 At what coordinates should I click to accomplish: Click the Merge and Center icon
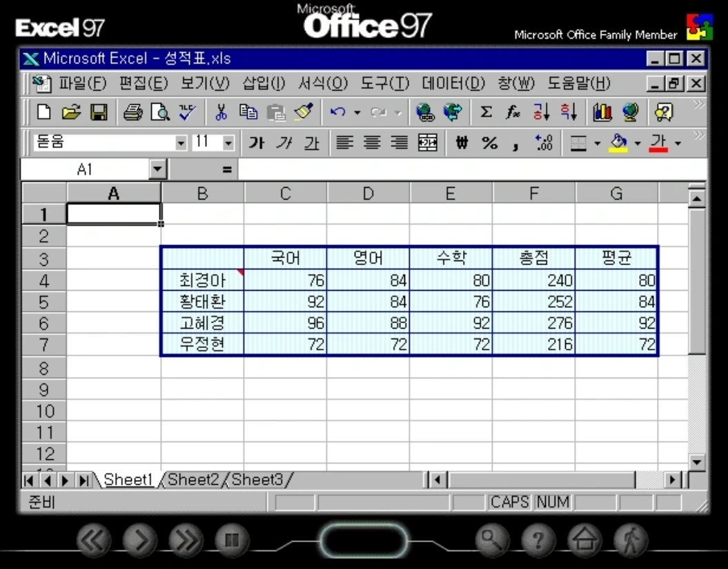[x=428, y=143]
